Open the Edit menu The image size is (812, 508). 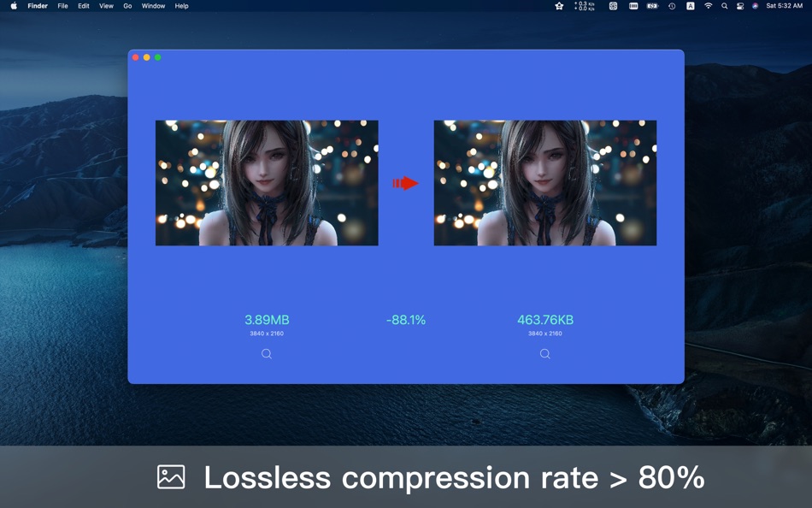pos(84,6)
